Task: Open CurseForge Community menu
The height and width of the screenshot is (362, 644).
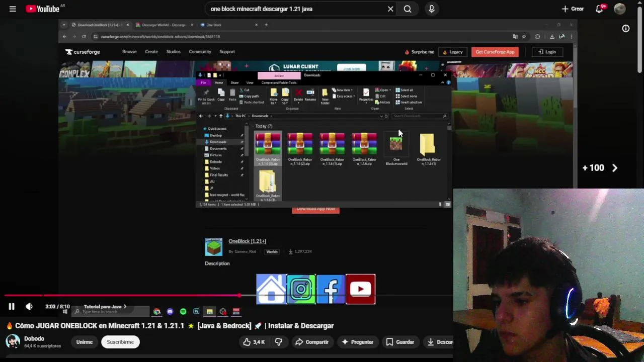Action: click(200, 51)
